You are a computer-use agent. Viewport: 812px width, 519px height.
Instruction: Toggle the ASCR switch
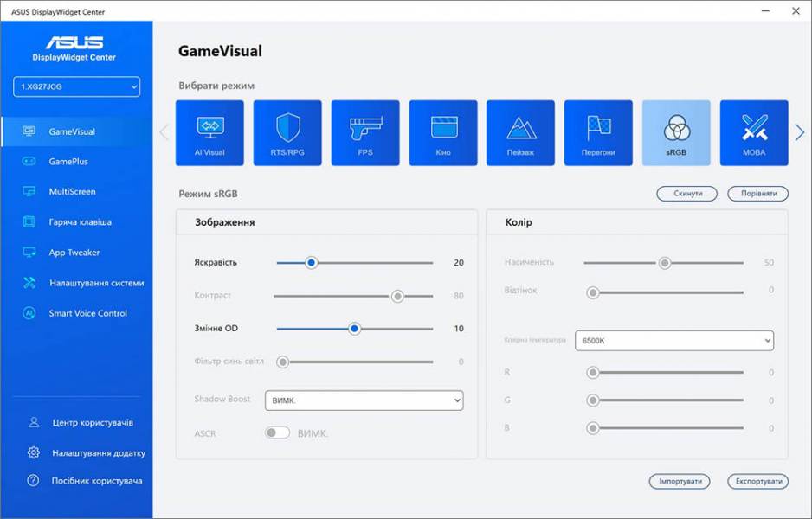tap(277, 432)
